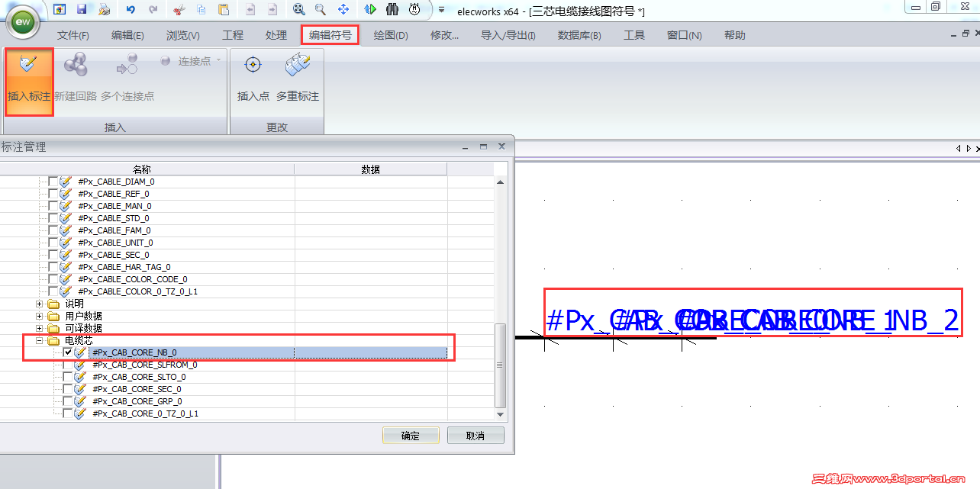Click the 多重标注 multiple attributes icon
The height and width of the screenshot is (489, 980).
pyautogui.click(x=298, y=66)
